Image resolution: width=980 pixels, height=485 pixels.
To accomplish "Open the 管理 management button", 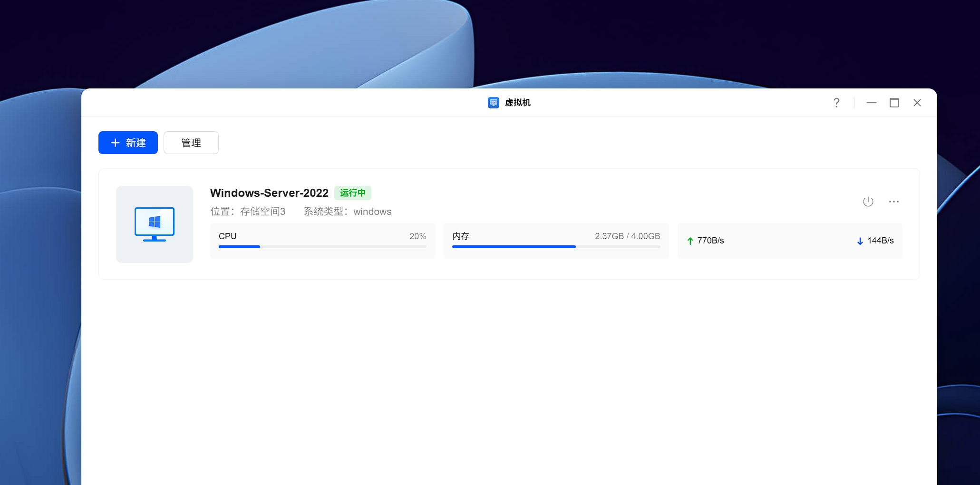I will tap(191, 143).
